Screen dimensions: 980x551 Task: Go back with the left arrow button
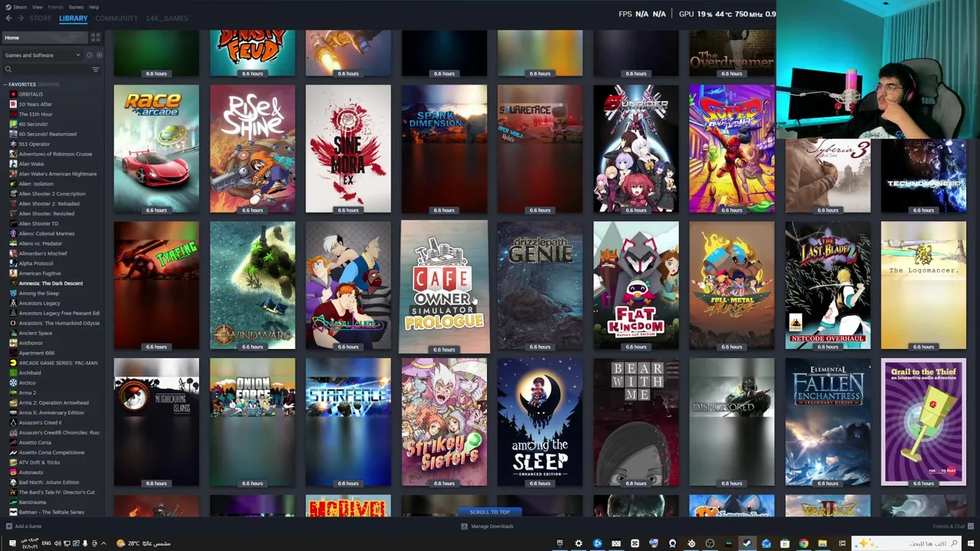pyautogui.click(x=9, y=18)
